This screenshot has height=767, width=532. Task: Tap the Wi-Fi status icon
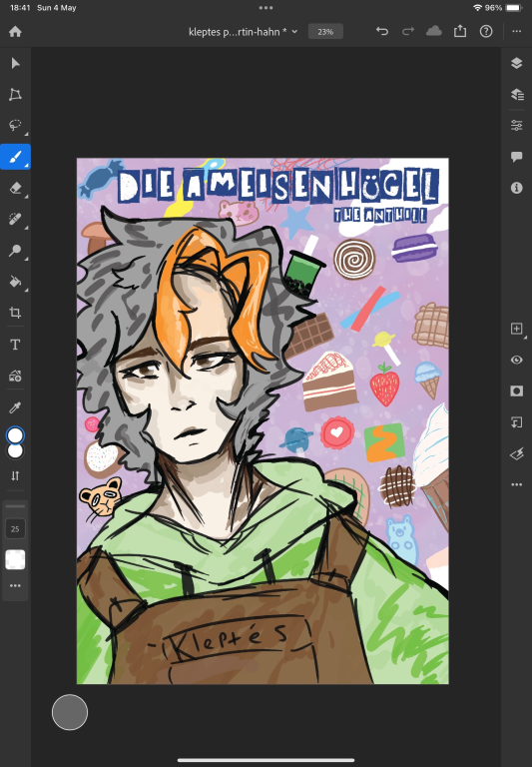click(477, 8)
